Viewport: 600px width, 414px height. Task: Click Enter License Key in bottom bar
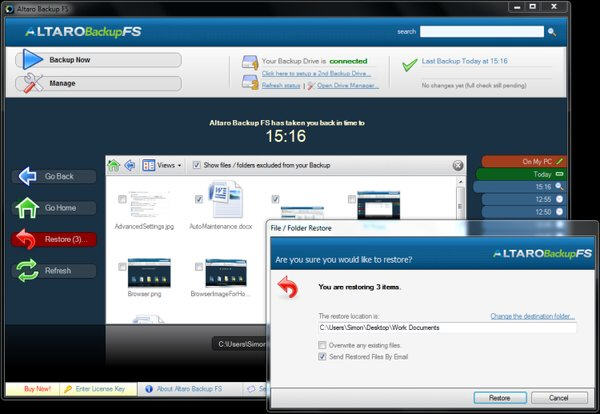100,389
